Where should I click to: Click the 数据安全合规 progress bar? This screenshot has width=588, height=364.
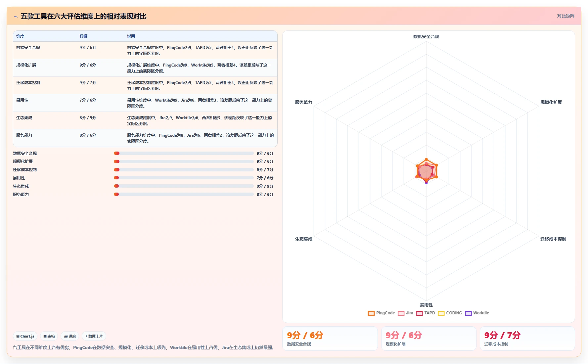184,154
